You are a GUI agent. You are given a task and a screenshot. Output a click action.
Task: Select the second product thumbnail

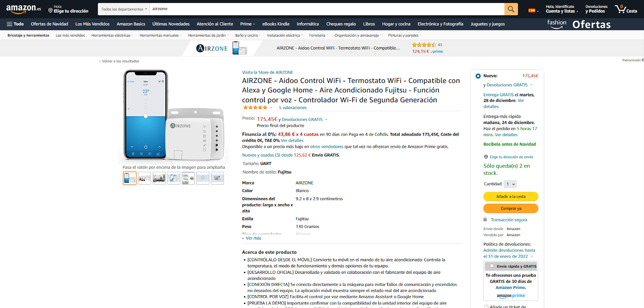coord(144,178)
